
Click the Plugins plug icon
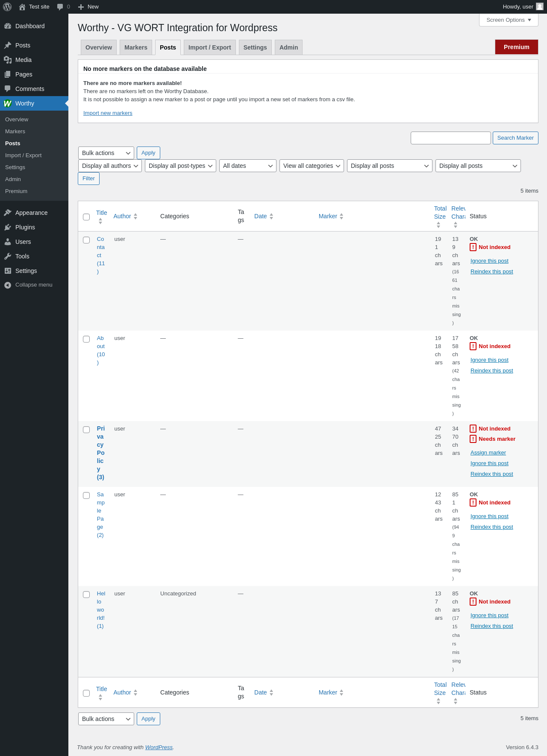tap(8, 227)
